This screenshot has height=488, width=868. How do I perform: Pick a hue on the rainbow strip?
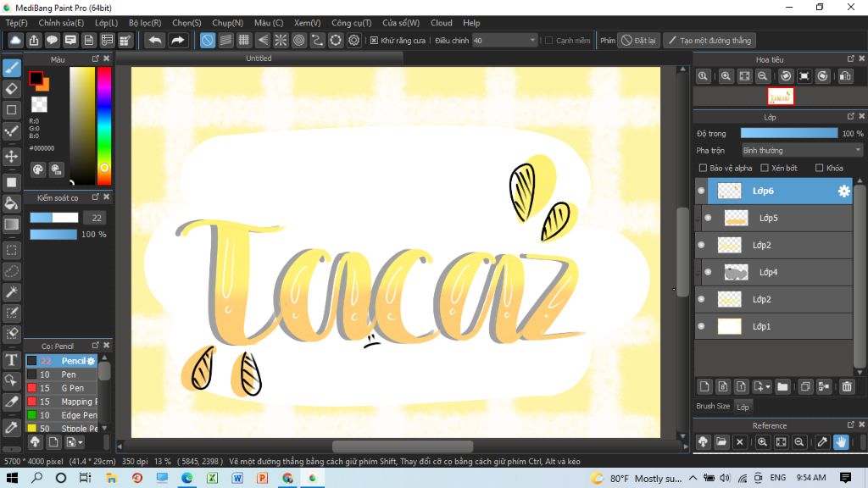104,126
